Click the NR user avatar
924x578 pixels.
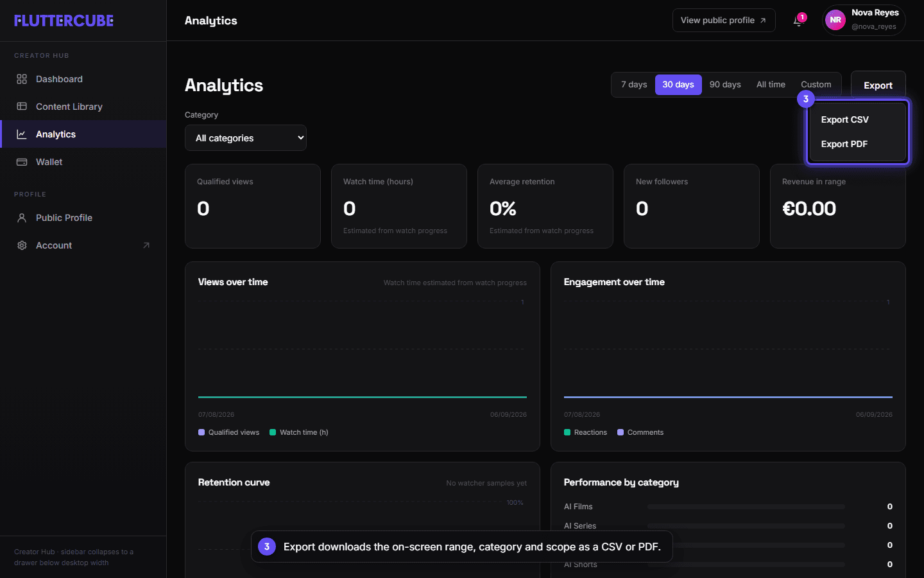[x=835, y=20]
